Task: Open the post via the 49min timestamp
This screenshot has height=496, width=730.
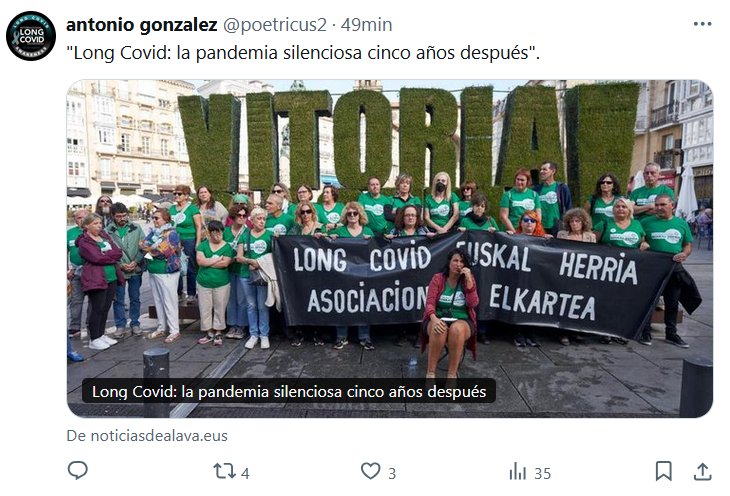Action: (366, 25)
